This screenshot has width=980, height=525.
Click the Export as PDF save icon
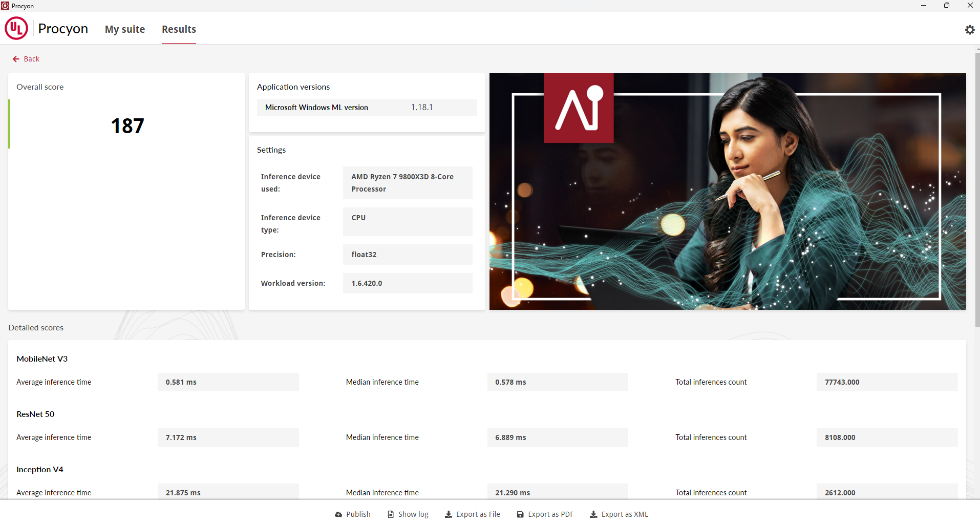click(520, 514)
